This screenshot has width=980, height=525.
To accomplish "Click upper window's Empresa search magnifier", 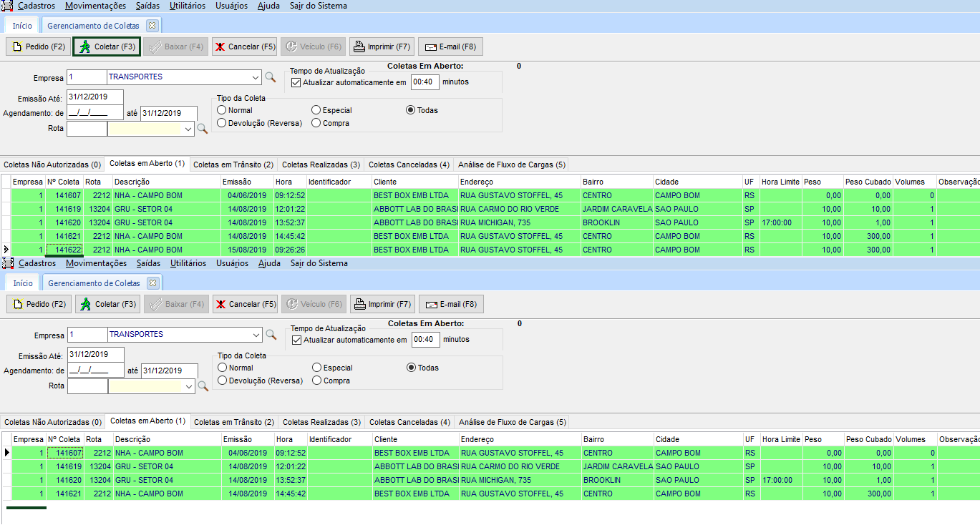I will [x=271, y=77].
